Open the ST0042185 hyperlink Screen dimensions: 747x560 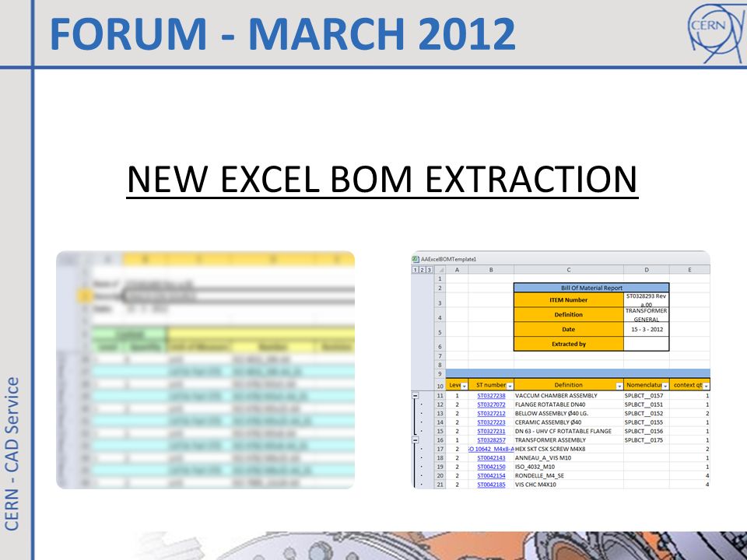[491, 485]
